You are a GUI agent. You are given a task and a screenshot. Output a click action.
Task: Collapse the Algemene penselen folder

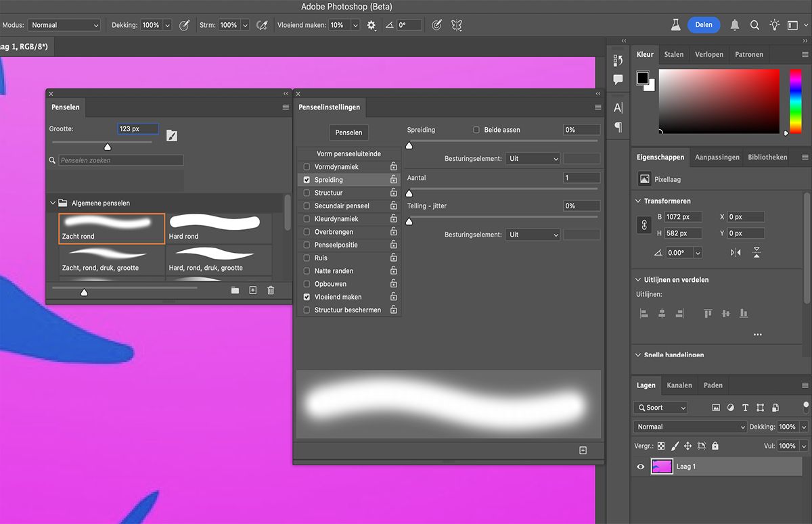[53, 203]
